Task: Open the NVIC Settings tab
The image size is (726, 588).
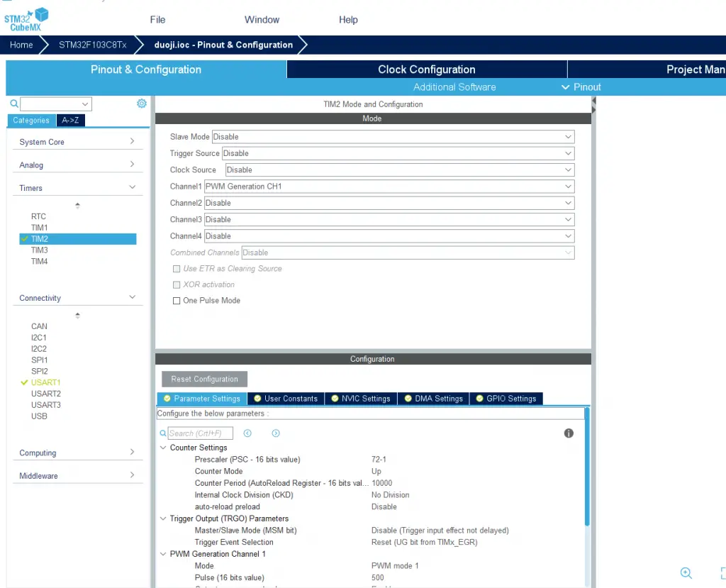Action: tap(361, 399)
